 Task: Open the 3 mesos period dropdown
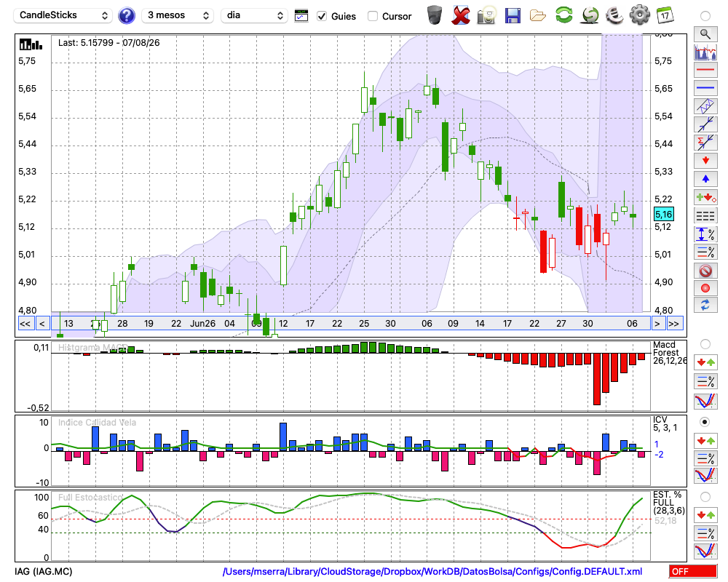click(x=178, y=15)
